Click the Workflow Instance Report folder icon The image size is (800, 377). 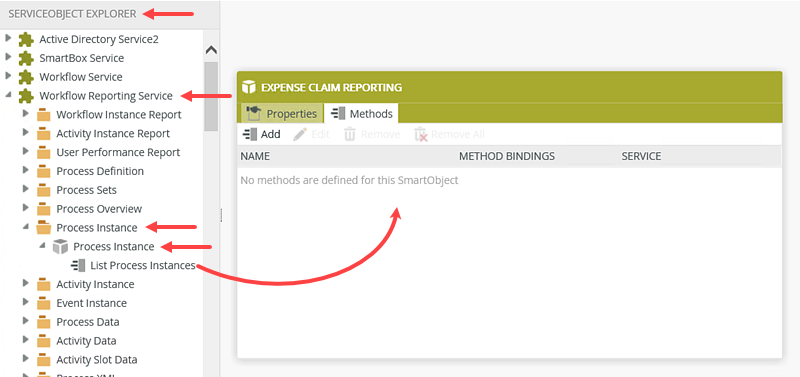44,115
